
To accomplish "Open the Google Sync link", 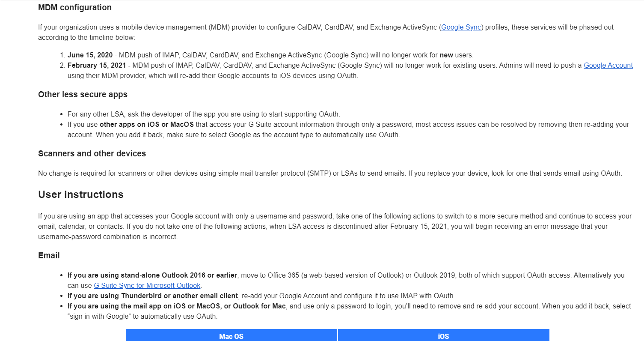I will 461,27.
